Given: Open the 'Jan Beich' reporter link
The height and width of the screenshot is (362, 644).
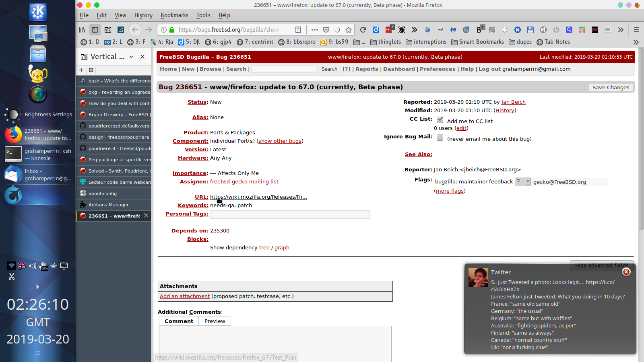Looking at the screenshot, I should pos(513,102).
